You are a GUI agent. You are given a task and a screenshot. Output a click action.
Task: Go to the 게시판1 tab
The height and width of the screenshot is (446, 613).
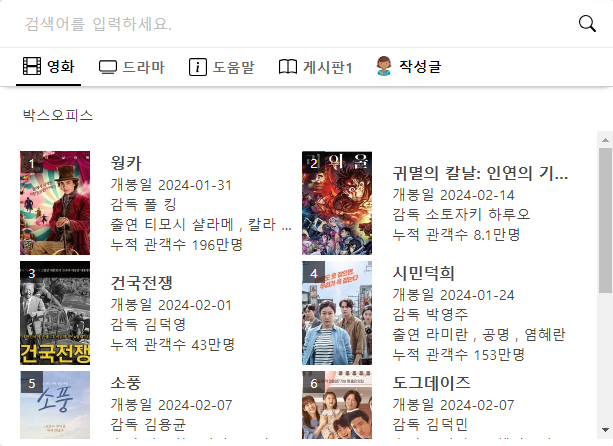[315, 67]
